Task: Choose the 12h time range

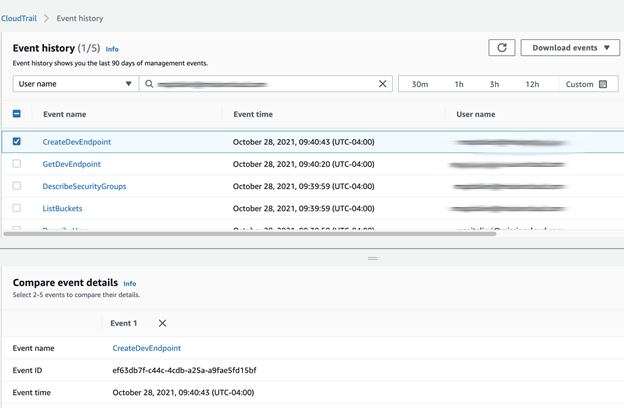Action: tap(533, 85)
